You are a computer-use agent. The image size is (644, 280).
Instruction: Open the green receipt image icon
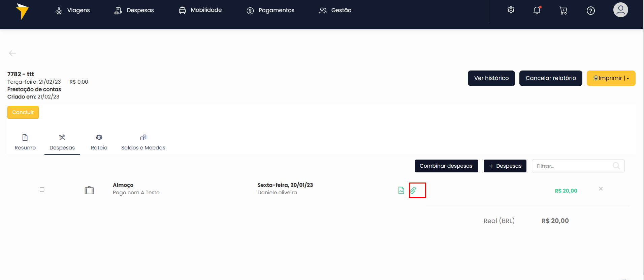pos(401,190)
